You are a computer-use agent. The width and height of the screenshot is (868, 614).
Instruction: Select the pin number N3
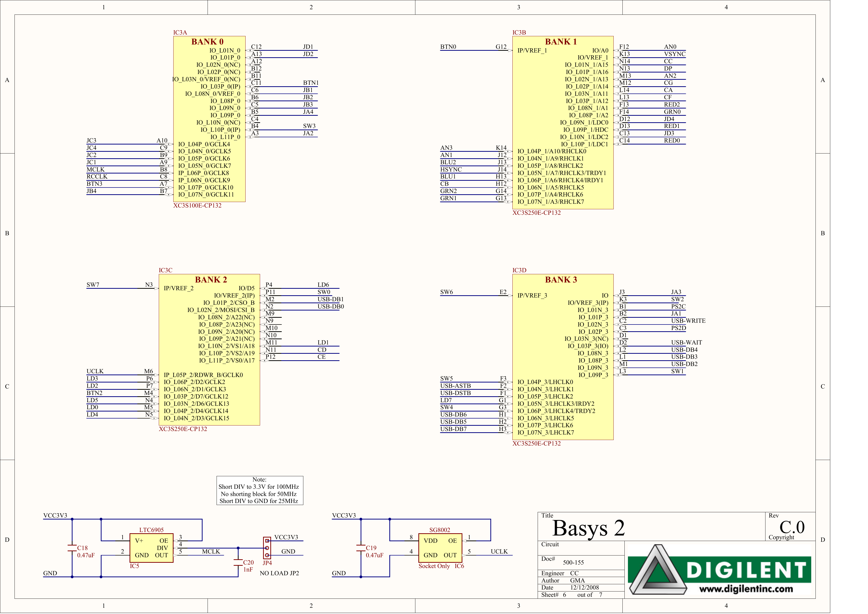pos(149,285)
